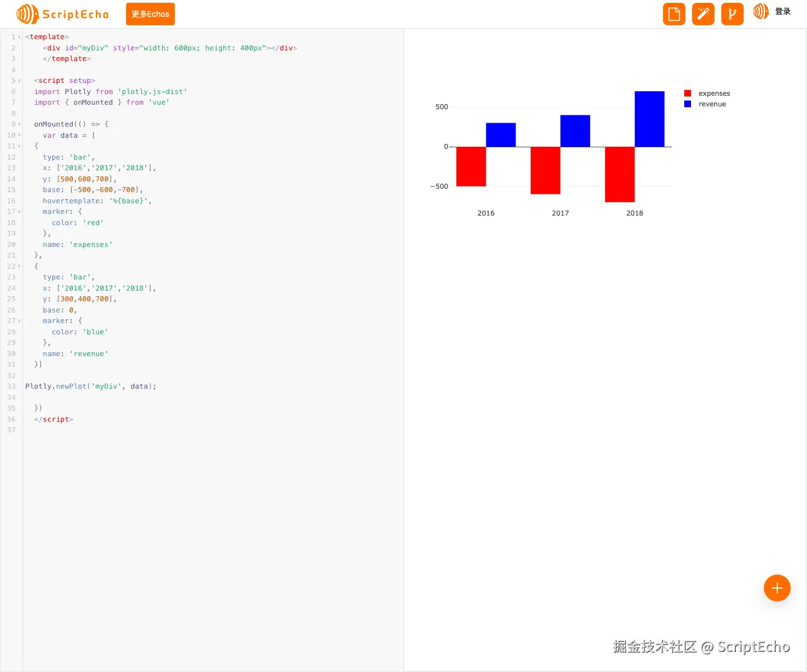Screen dimensions: 807x672
Task: Click the code line importing onMounted from vue
Action: pos(101,102)
